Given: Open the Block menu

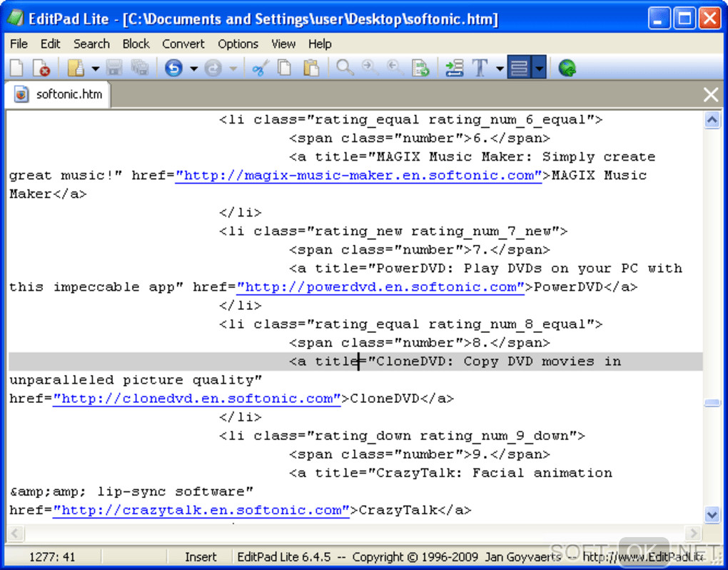Looking at the screenshot, I should [136, 44].
